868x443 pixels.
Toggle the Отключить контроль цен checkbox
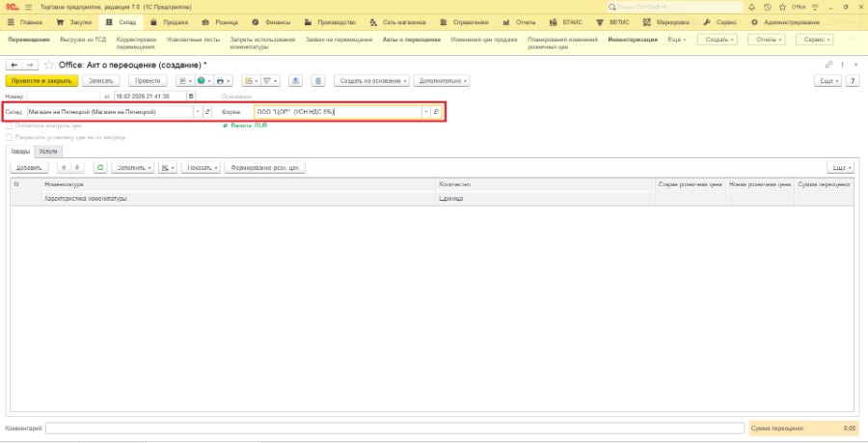9,125
